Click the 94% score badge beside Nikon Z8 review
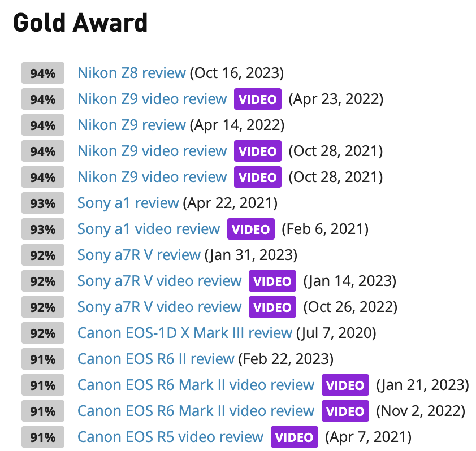This screenshot has width=476, height=451. (42, 73)
